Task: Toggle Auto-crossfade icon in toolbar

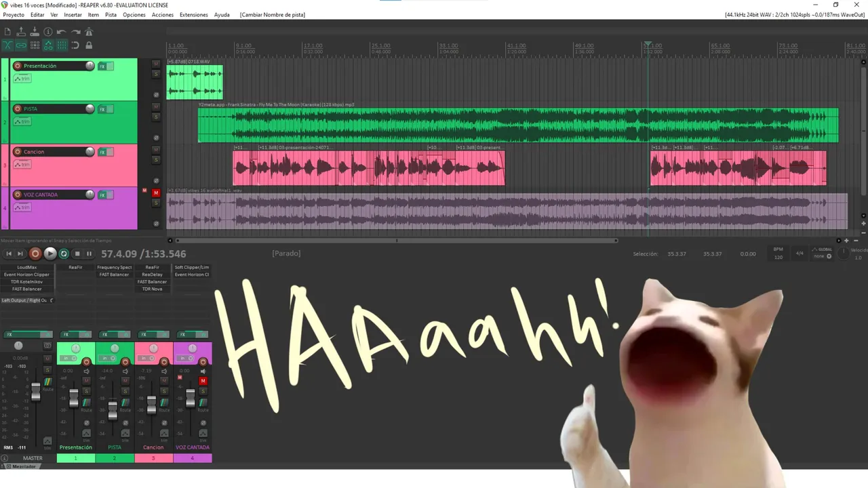Action: [x=7, y=45]
